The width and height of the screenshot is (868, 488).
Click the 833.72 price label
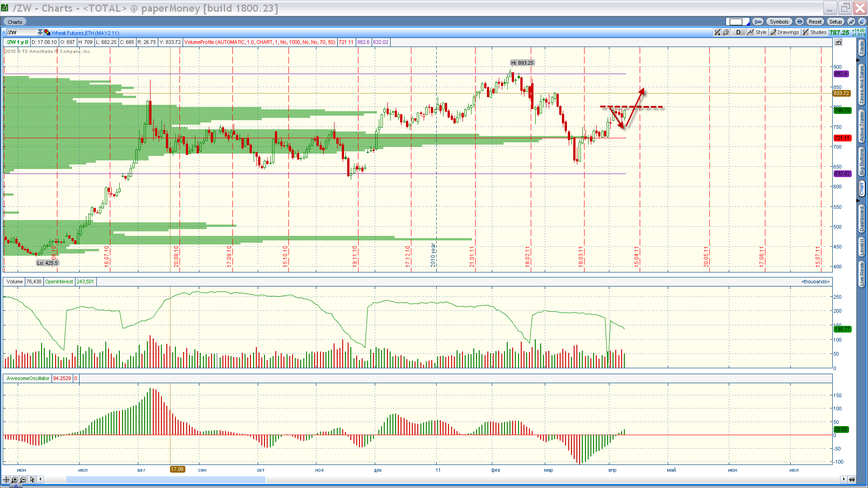click(x=841, y=93)
